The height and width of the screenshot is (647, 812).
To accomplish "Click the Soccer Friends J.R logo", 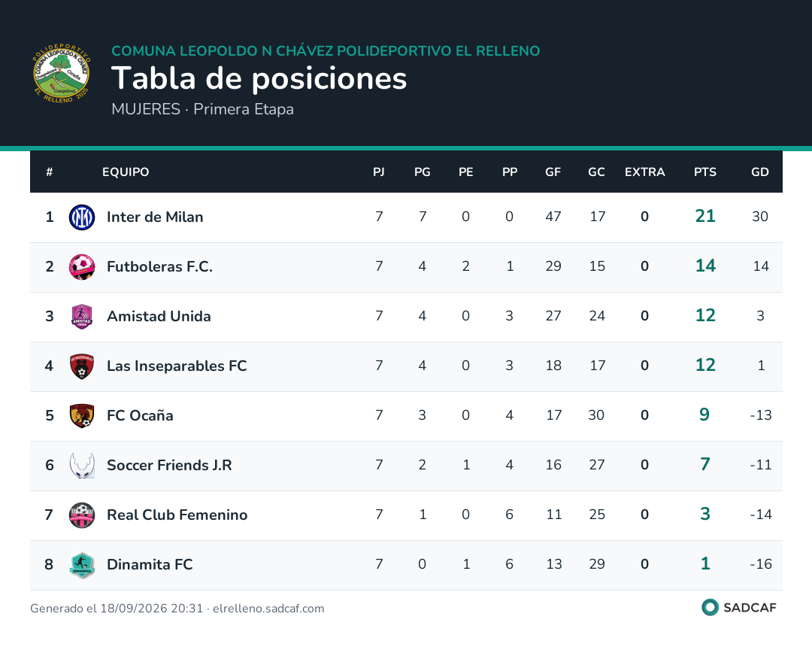I will (x=82, y=466).
